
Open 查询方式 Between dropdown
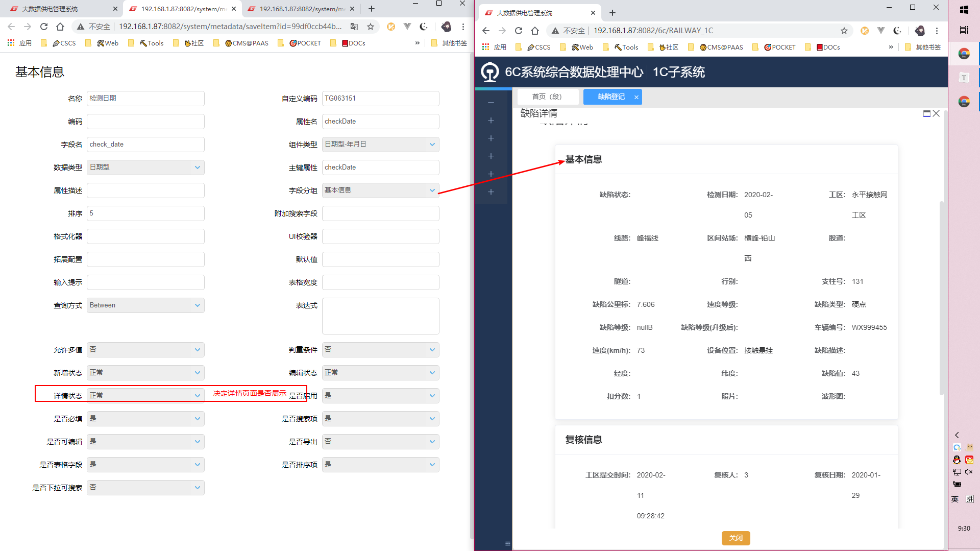click(x=145, y=305)
